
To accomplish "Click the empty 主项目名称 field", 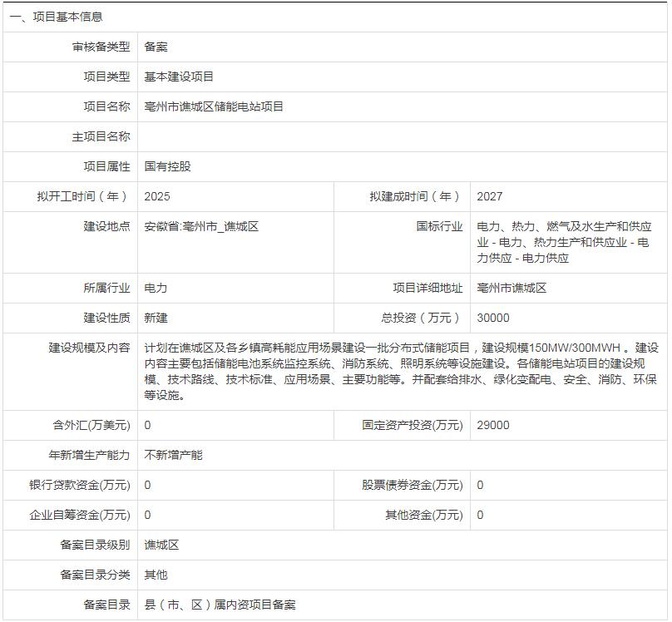I will point(233,136).
